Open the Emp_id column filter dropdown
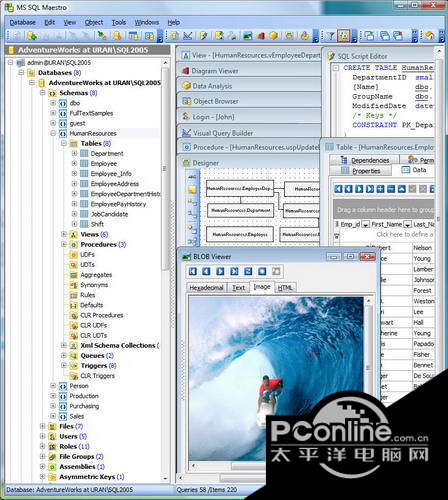Screen dimensions: 448x500 (366, 225)
